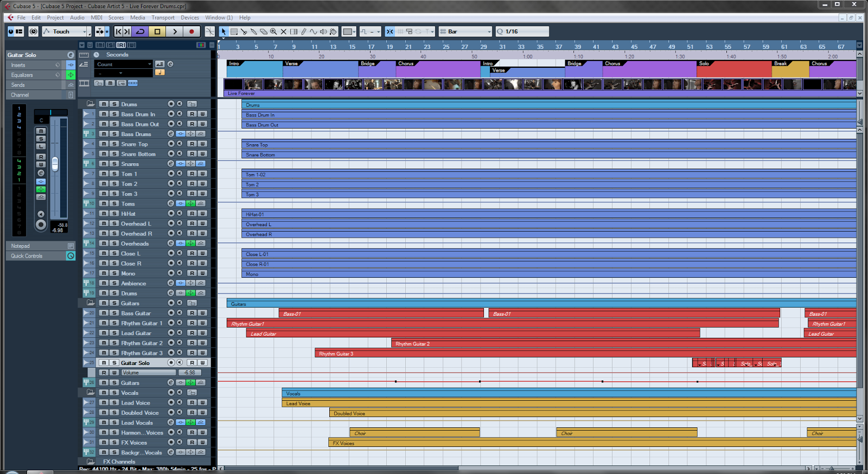868x474 pixels.
Task: Click the Guitars group track icon
Action: [x=86, y=382]
